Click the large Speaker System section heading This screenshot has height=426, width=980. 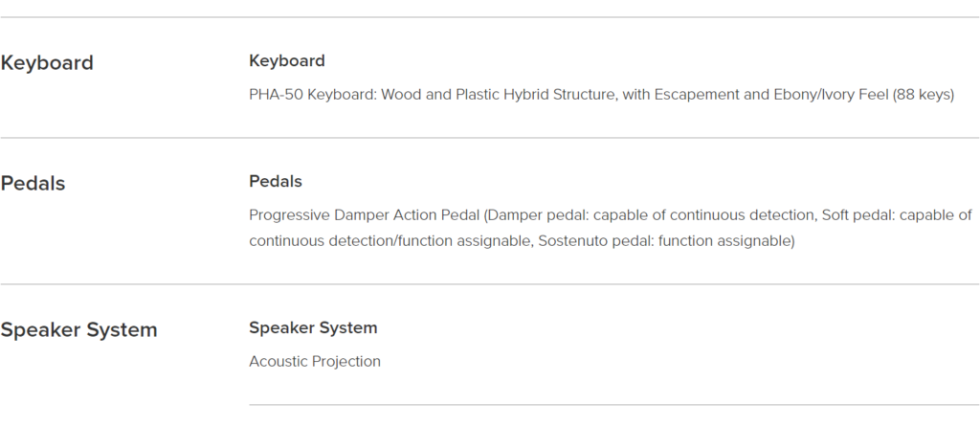(x=78, y=329)
